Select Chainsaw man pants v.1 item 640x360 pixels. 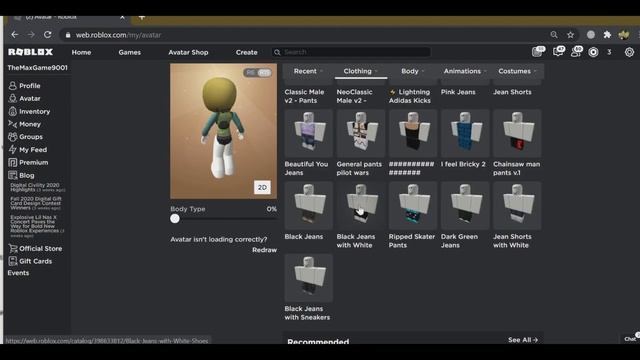click(x=517, y=143)
